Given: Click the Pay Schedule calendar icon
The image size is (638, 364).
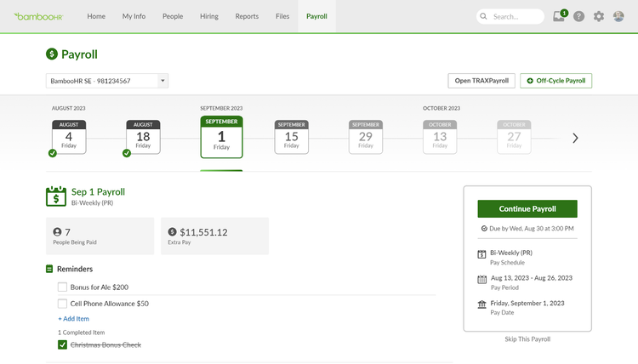Looking at the screenshot, I should 481,254.
